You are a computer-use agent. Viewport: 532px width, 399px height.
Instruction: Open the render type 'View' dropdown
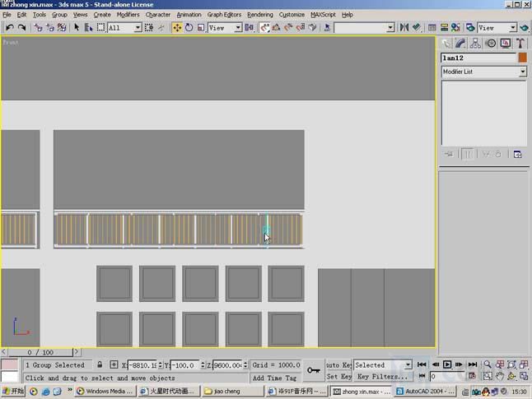(x=513, y=27)
